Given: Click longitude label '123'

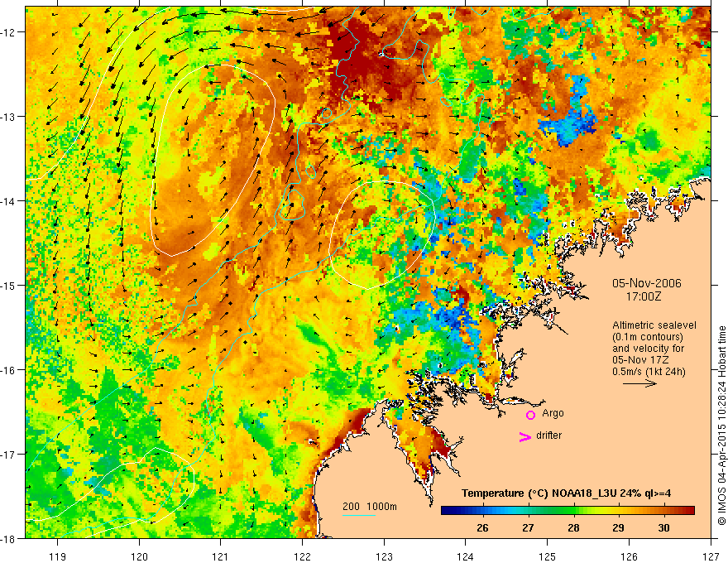Looking at the screenshot, I should tap(384, 556).
